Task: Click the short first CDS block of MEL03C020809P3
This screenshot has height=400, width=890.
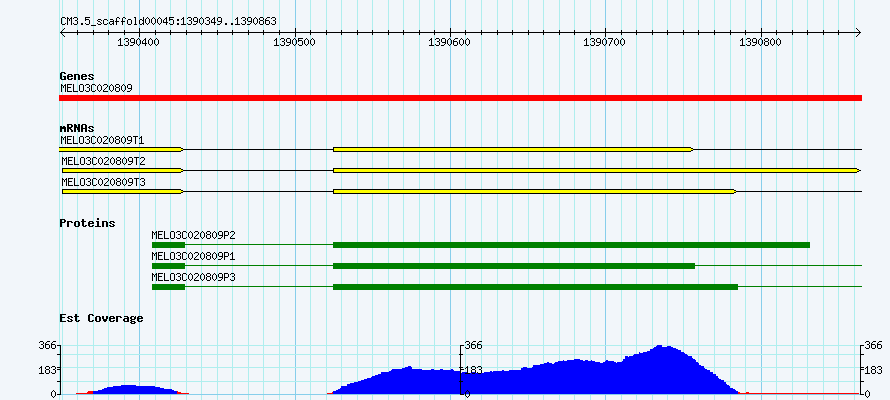Action: point(169,287)
